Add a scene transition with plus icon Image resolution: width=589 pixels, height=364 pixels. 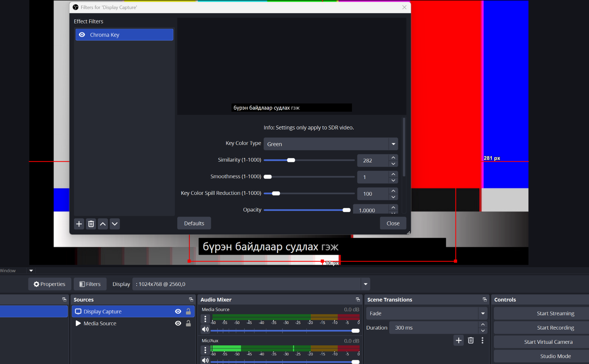[459, 340]
